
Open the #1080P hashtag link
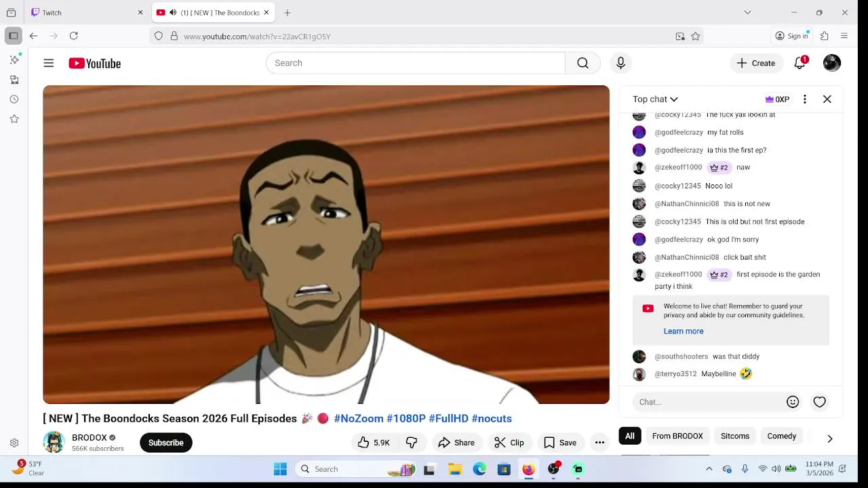coord(406,418)
